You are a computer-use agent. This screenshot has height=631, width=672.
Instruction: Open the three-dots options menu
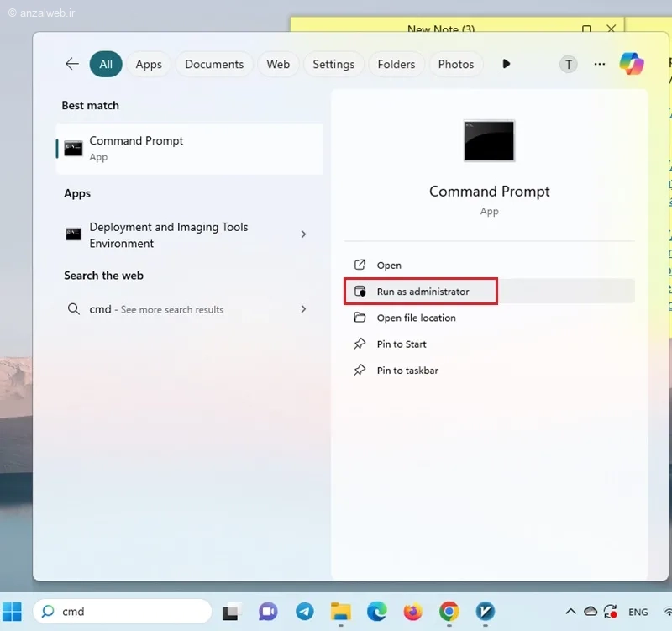pos(600,65)
